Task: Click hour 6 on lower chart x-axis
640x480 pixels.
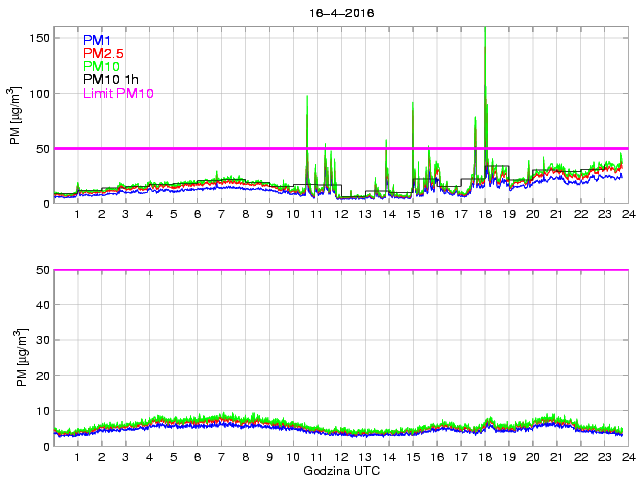Action: [x=198, y=458]
